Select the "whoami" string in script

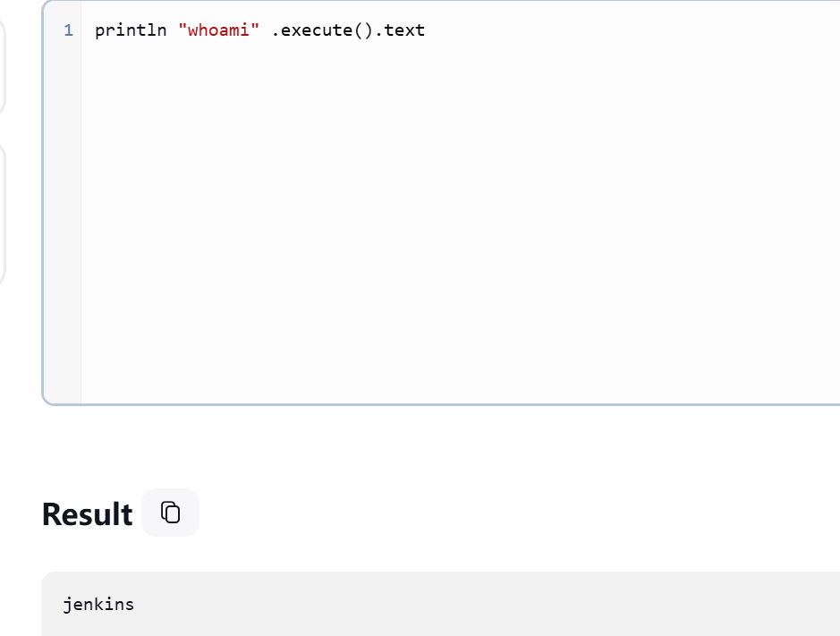pos(218,30)
